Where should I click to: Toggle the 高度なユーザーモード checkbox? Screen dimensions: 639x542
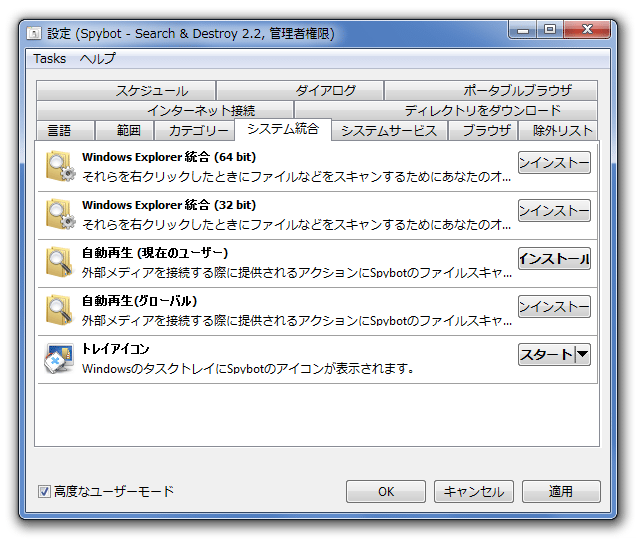tap(44, 491)
